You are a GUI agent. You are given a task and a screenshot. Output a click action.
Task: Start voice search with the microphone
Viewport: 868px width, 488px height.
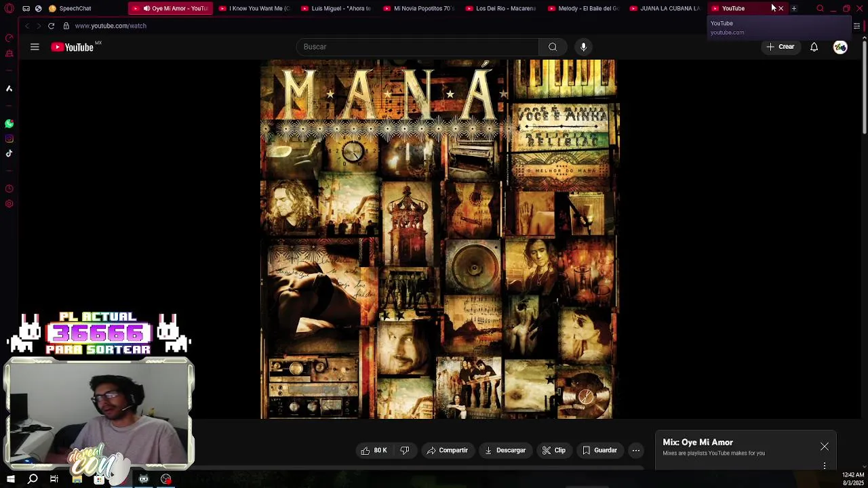tap(583, 47)
